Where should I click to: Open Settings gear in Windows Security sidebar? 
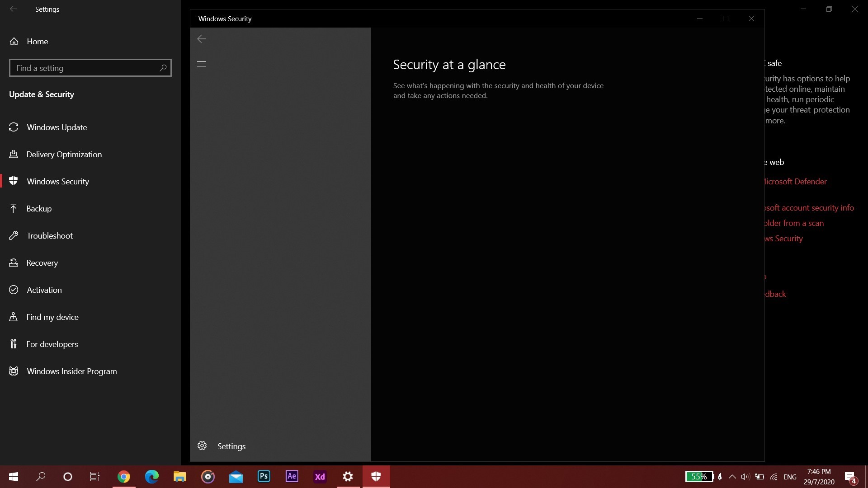(x=202, y=446)
